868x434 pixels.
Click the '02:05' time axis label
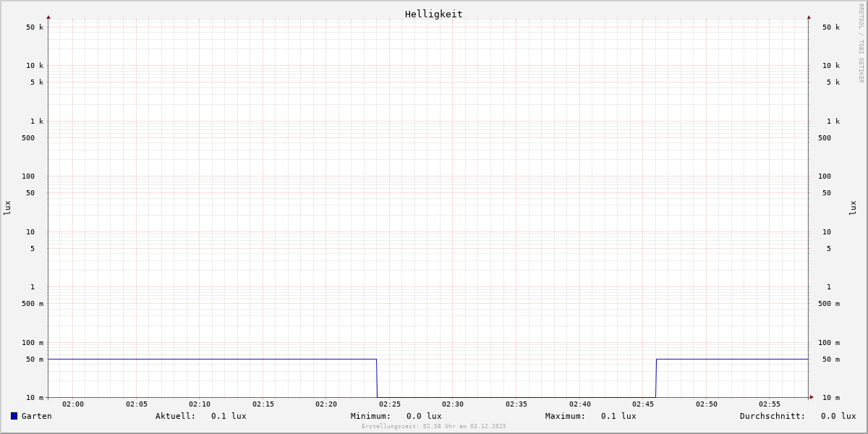(137, 404)
